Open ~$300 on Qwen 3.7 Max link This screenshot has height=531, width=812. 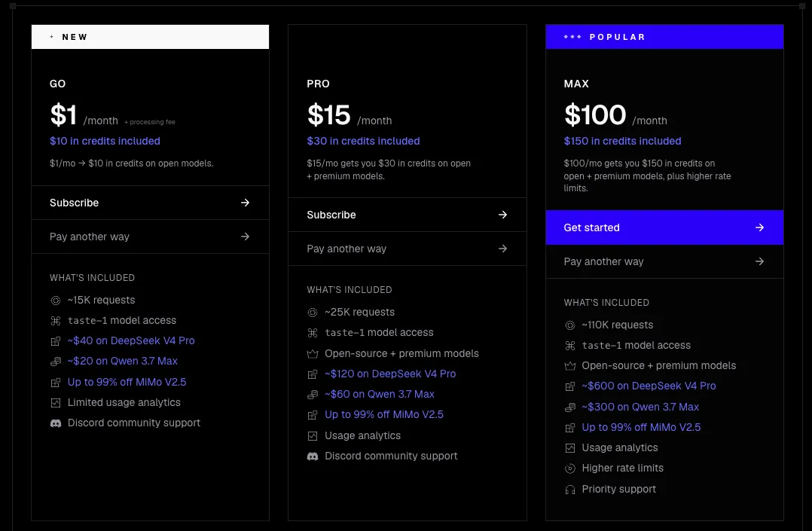coord(640,407)
